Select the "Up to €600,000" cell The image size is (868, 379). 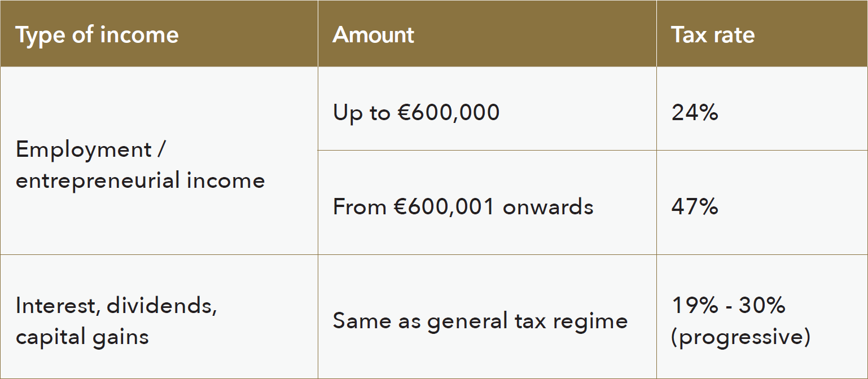coord(416,113)
